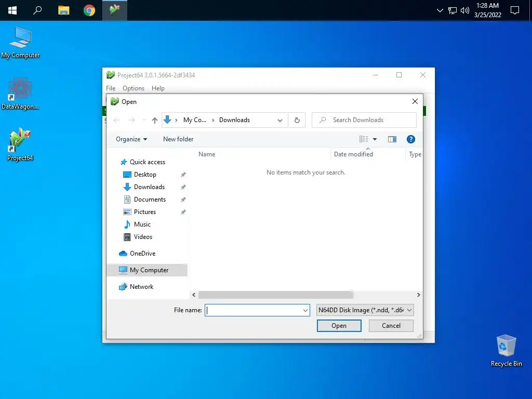
Task: Open the view options dropdown arrow
Action: (375, 139)
